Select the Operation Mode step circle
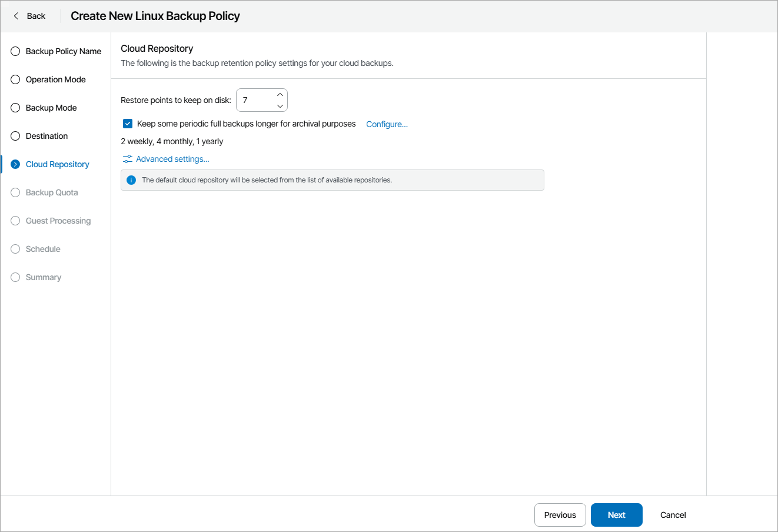 tap(15, 79)
